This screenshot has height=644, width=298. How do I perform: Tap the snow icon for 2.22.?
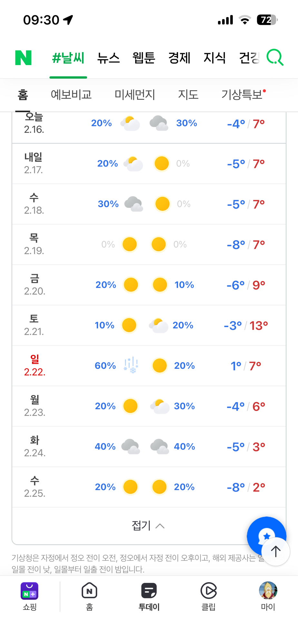131,365
